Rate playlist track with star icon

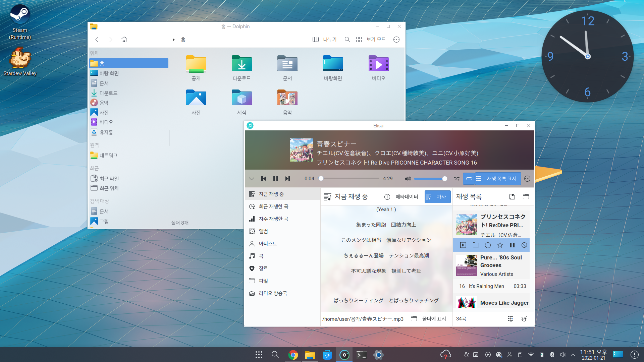pos(500,245)
